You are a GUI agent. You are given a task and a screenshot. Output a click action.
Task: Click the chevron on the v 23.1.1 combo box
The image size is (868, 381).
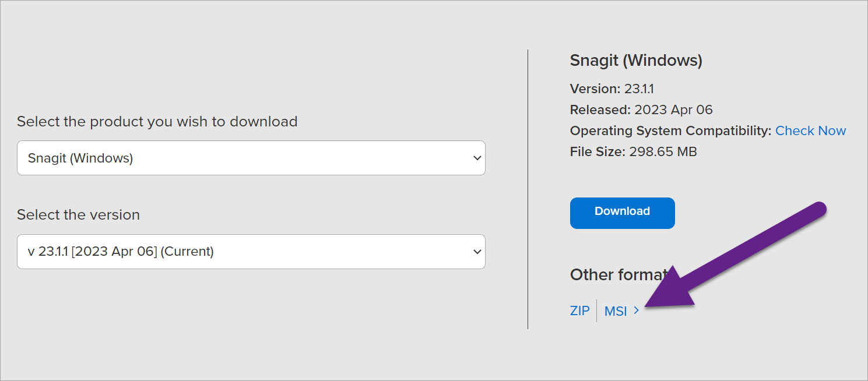pos(477,252)
